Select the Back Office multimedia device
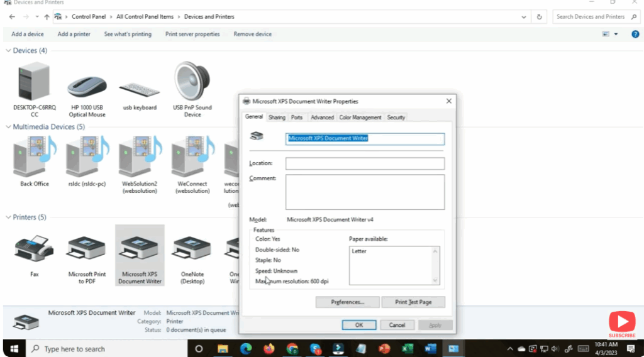Viewport: 644px width, 357px height. click(34, 158)
